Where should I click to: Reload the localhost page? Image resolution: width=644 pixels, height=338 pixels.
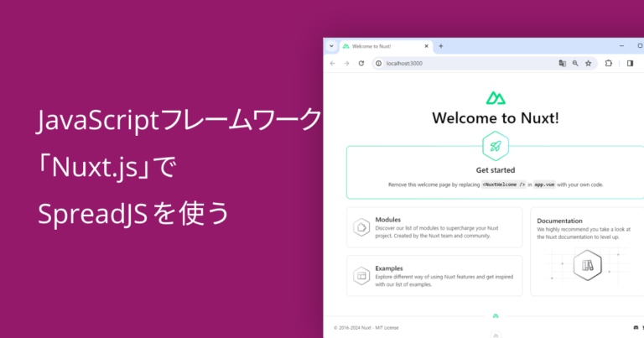[361, 63]
